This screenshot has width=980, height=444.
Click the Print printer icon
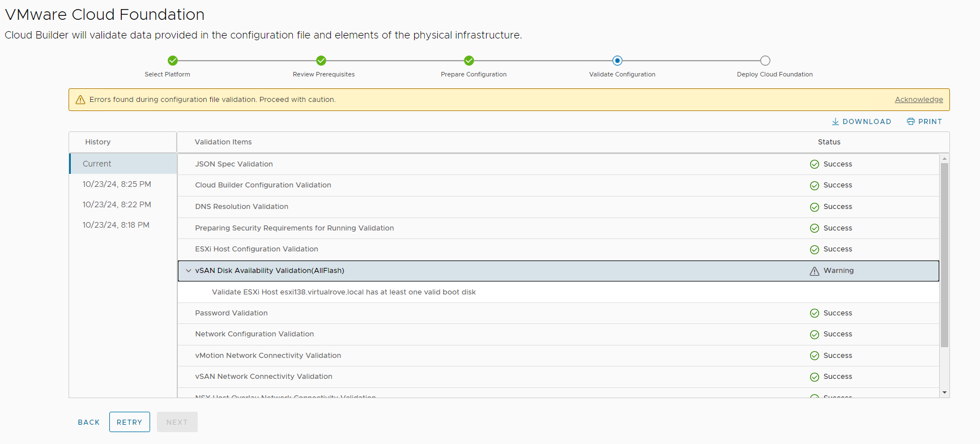tap(910, 122)
